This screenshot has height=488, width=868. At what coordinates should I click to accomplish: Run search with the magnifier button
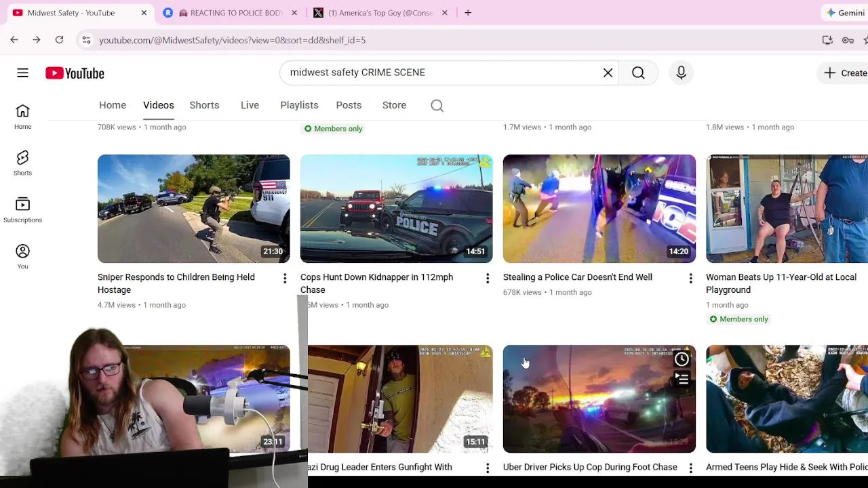point(638,73)
